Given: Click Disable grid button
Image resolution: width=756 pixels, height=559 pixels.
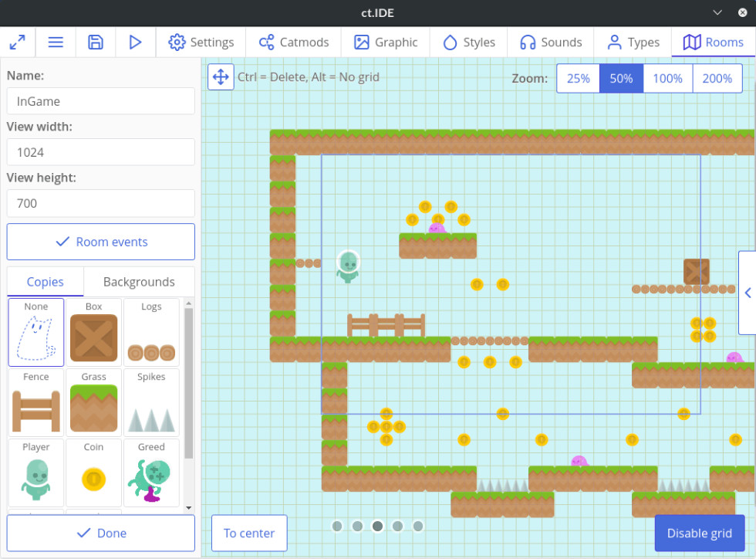Looking at the screenshot, I should click(699, 533).
